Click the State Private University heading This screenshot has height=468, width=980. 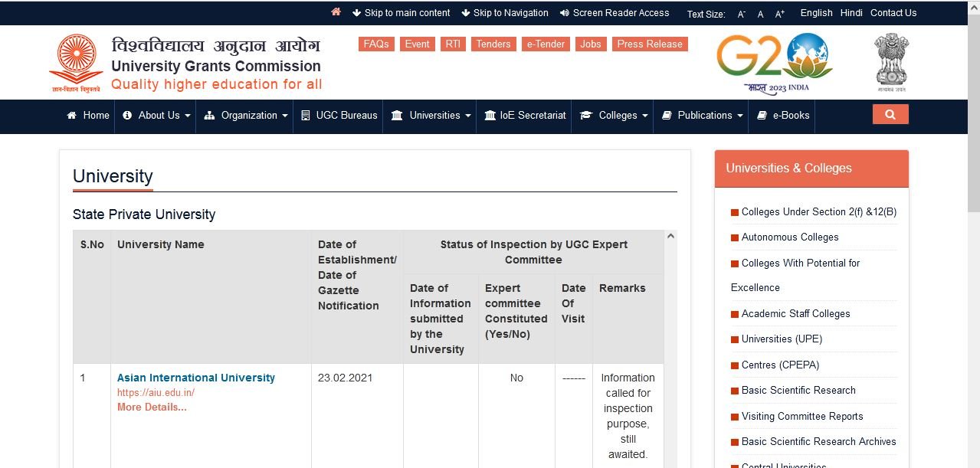click(144, 215)
